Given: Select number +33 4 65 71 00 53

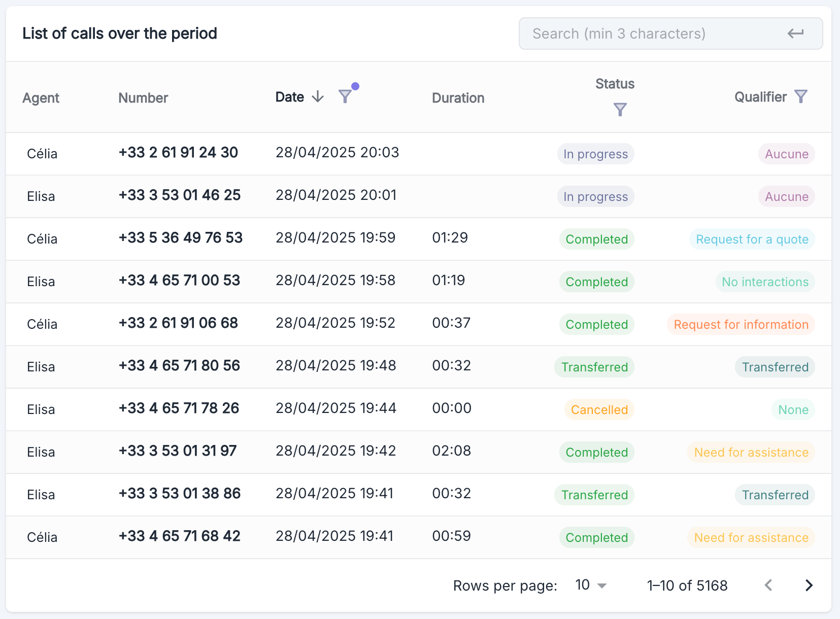Looking at the screenshot, I should click(x=179, y=280).
